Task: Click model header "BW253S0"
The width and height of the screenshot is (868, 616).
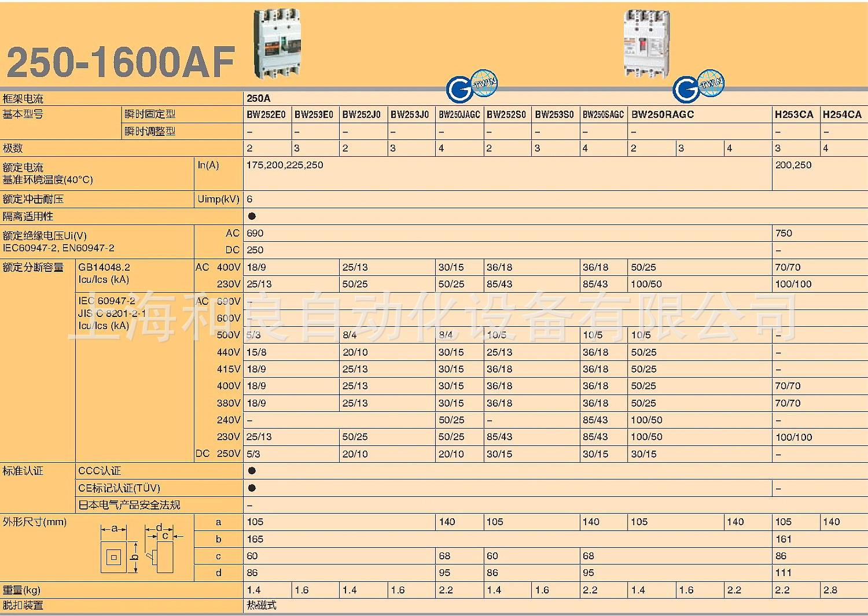Action: click(x=554, y=115)
